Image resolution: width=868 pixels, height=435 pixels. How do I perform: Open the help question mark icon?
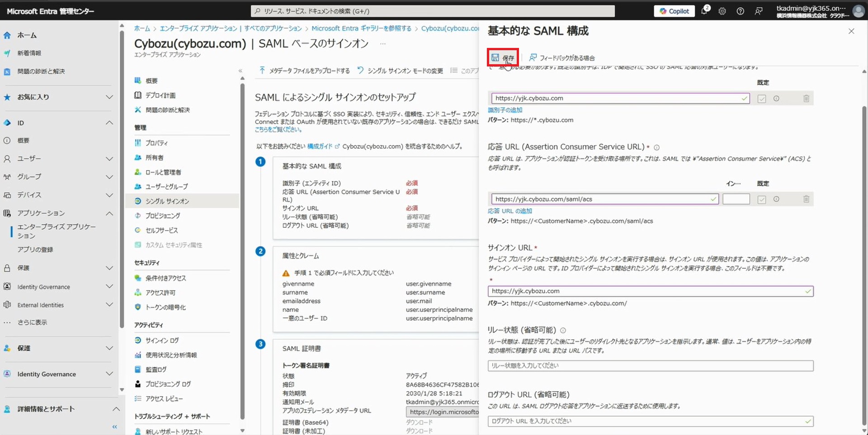(x=741, y=11)
